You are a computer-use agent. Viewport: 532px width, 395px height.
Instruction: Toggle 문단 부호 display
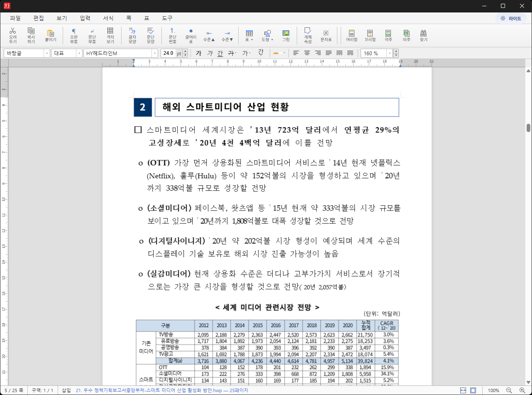(92, 36)
